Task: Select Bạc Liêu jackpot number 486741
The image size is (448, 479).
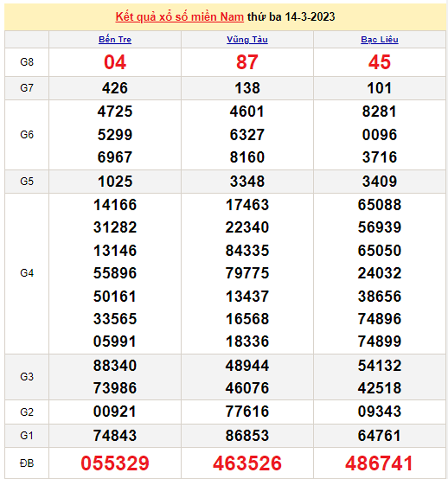Action: [x=379, y=463]
